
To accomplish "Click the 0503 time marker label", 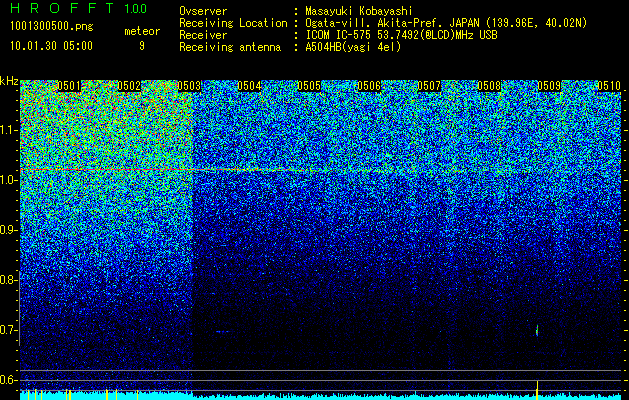I will click(x=189, y=86).
